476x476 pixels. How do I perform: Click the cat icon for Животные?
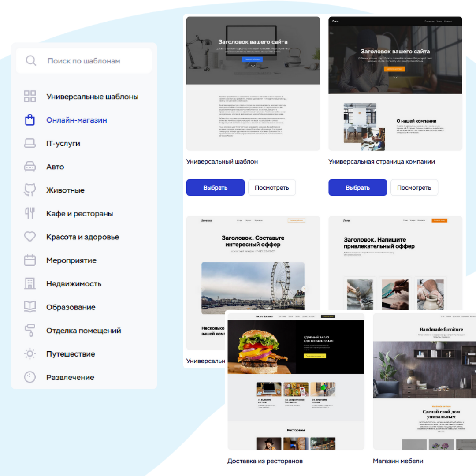click(x=30, y=190)
